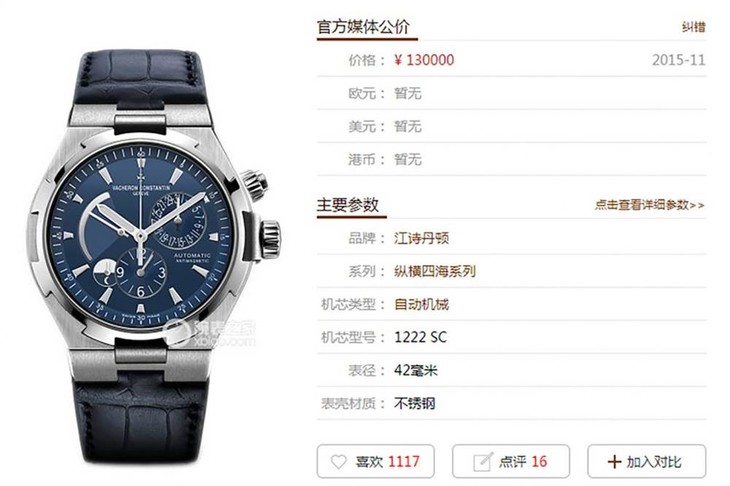Open the 江诗丹顿 brand link
The image size is (730, 486).
pyautogui.click(x=421, y=238)
